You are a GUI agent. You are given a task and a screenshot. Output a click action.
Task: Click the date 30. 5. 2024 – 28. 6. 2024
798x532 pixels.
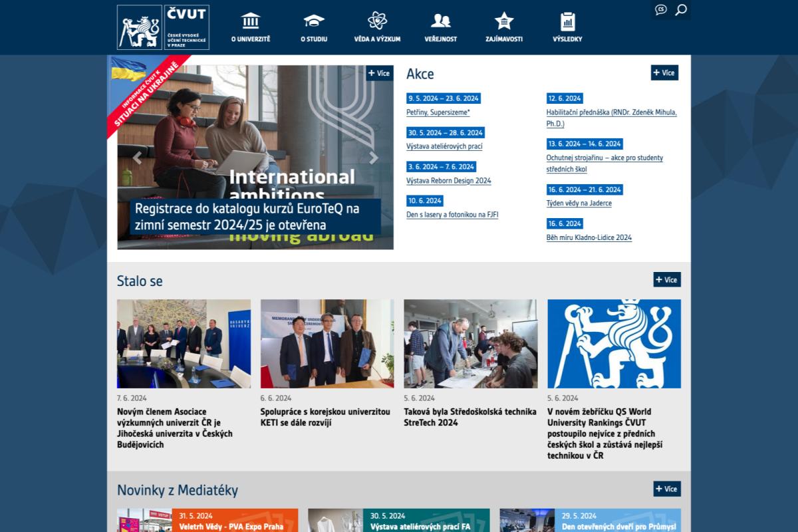point(446,132)
